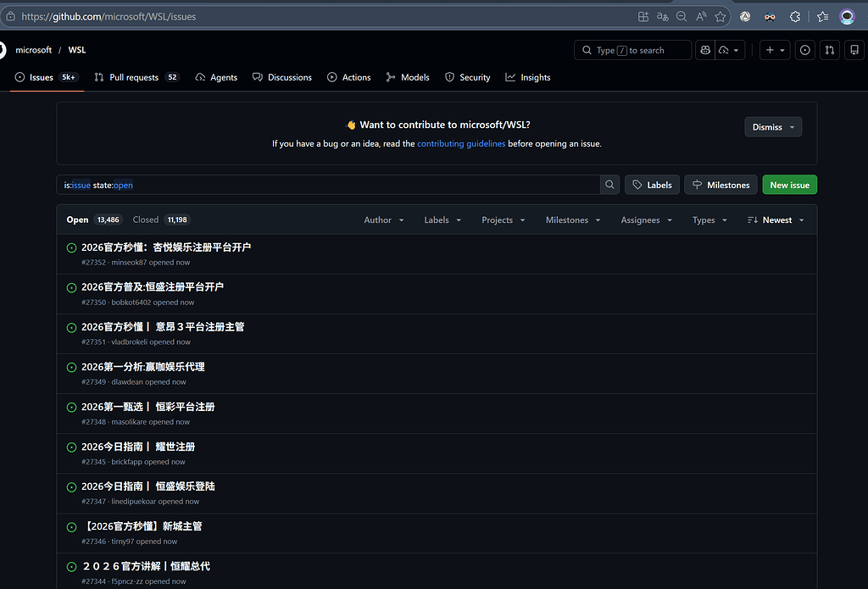Open the browser favorites list icon

click(822, 17)
